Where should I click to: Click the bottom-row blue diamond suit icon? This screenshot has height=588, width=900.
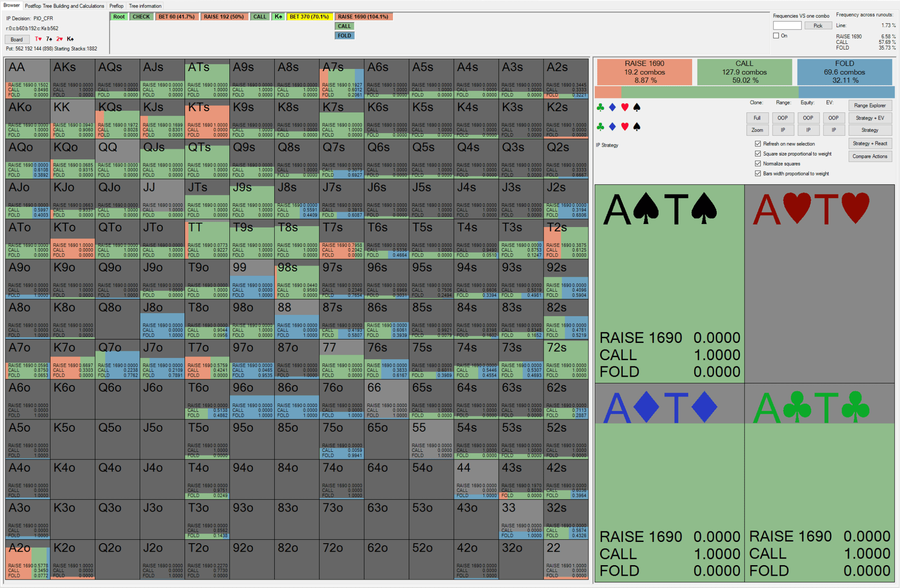[613, 127]
